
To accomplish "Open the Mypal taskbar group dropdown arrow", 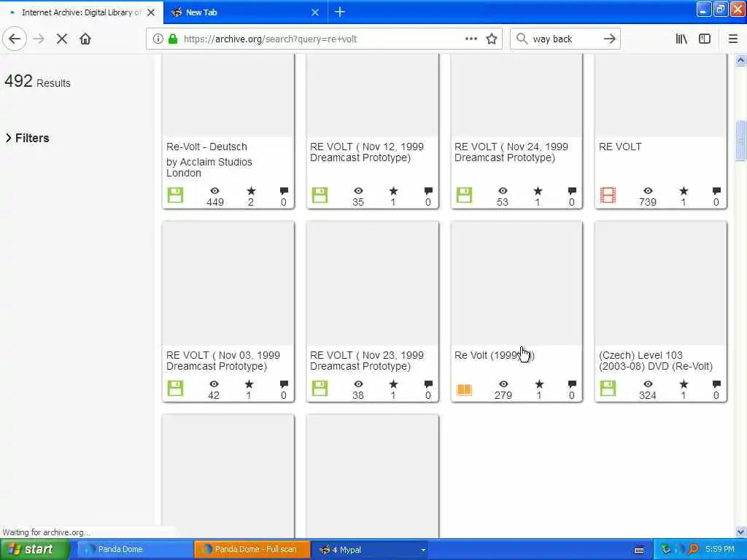I will click(x=422, y=550).
